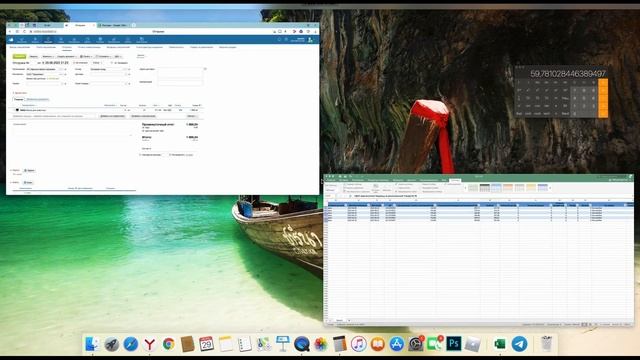The image size is (640, 360).
Task: Open Розница section in MoySklad top bar
Action: point(100,40)
